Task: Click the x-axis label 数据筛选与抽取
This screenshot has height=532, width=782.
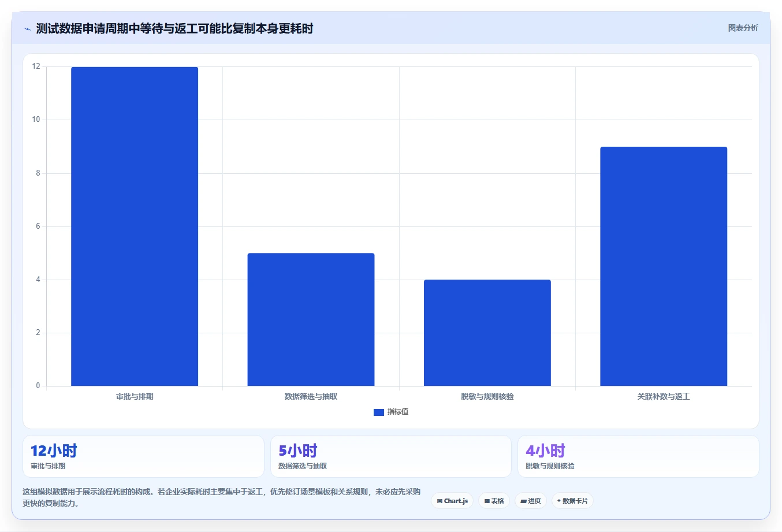Action: click(311, 396)
